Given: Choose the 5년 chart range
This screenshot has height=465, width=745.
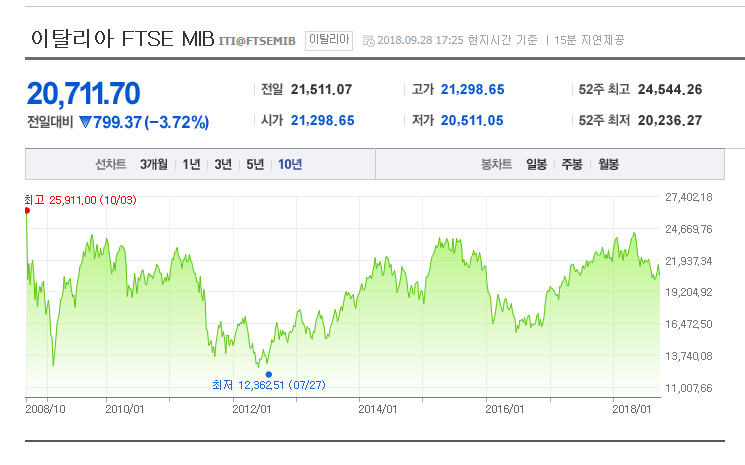Looking at the screenshot, I should [x=255, y=164].
